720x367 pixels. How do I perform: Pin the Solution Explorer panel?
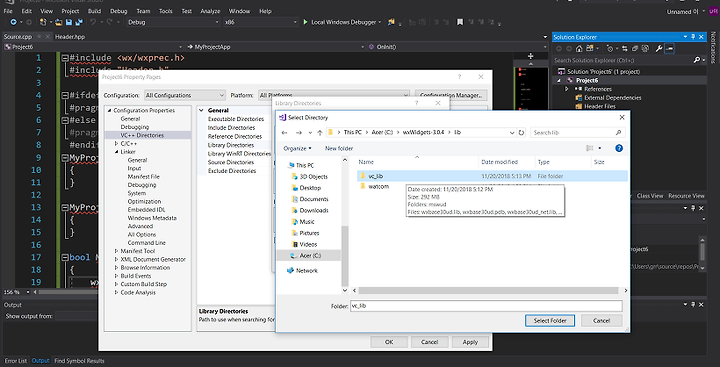pos(693,37)
